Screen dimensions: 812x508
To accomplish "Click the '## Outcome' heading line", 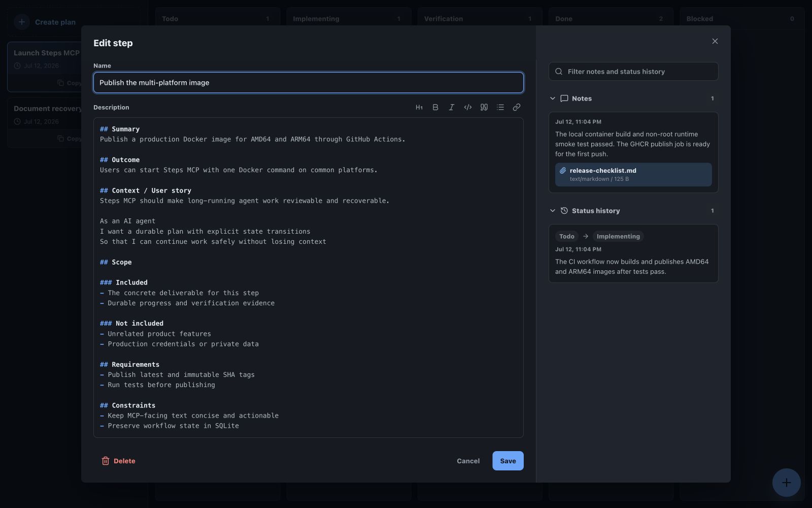I will click(120, 160).
